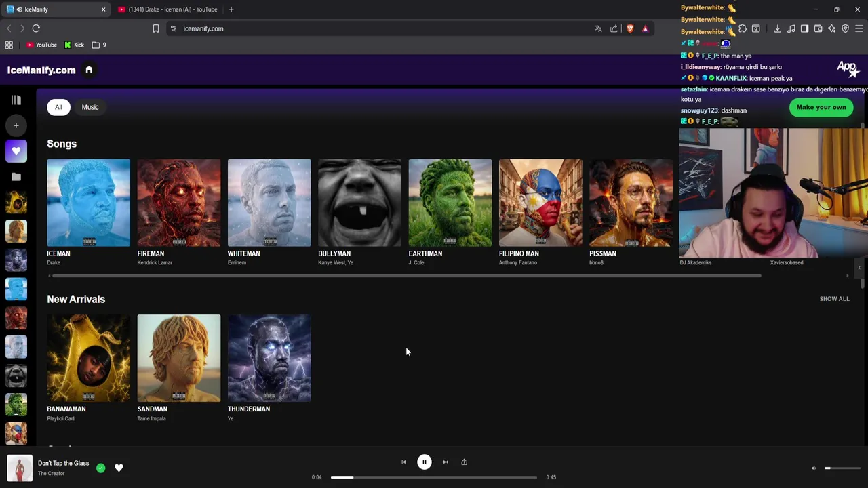The height and width of the screenshot is (488, 868).
Task: Click the Kendrick Lamar artist link
Action: (x=155, y=263)
